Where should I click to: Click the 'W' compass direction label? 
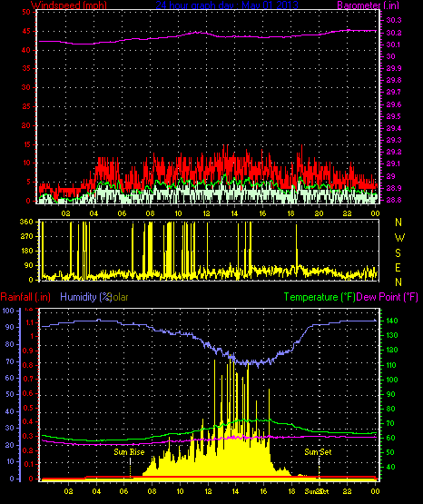click(x=399, y=238)
